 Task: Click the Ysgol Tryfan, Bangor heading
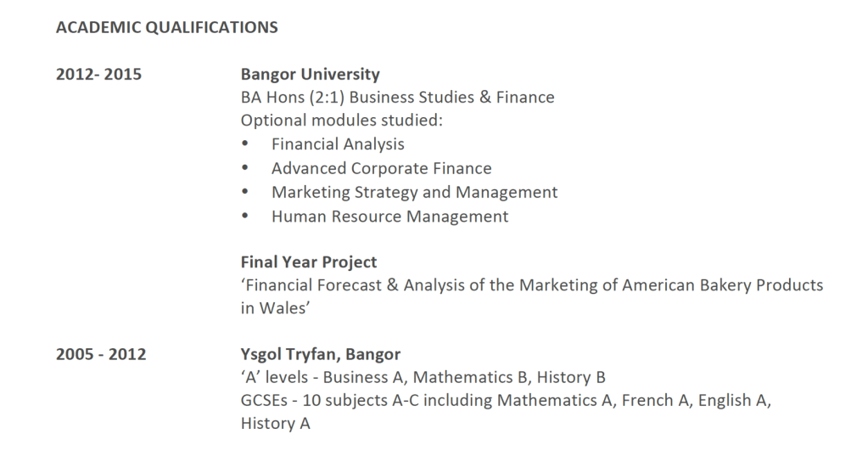(x=320, y=354)
